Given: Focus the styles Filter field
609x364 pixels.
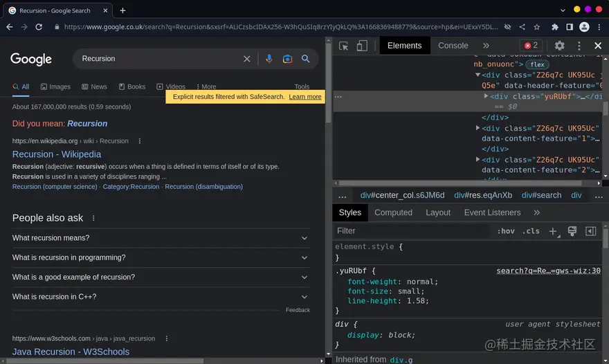Looking at the screenshot, I should tap(412, 231).
